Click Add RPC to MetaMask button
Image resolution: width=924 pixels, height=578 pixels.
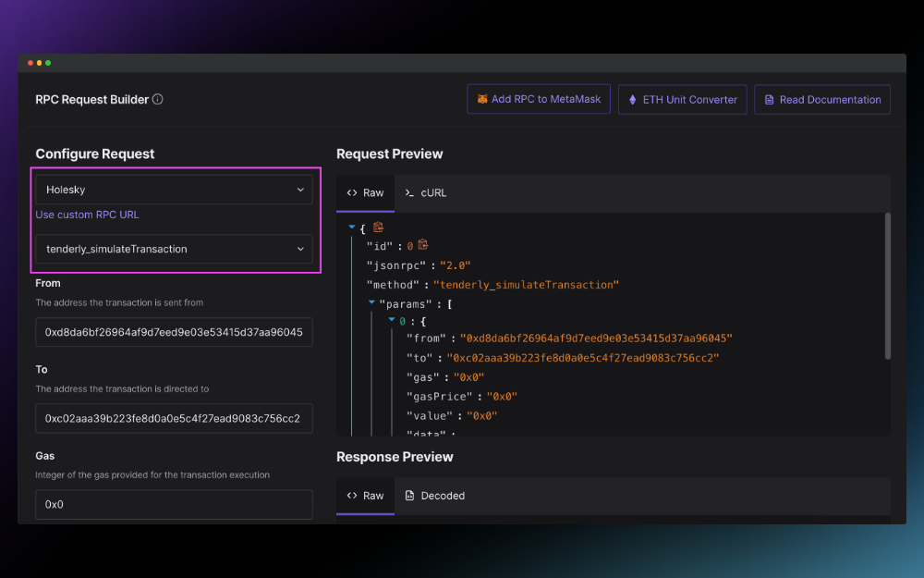(x=539, y=99)
